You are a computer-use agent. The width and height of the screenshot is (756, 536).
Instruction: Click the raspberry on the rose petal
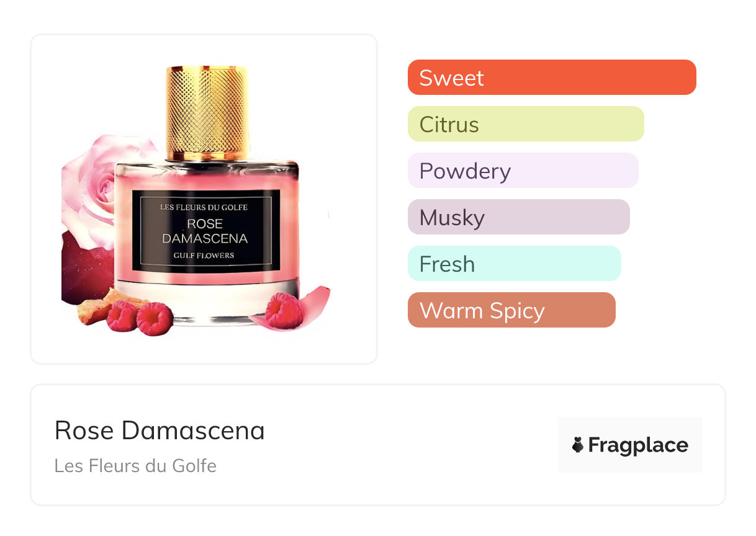[283, 310]
